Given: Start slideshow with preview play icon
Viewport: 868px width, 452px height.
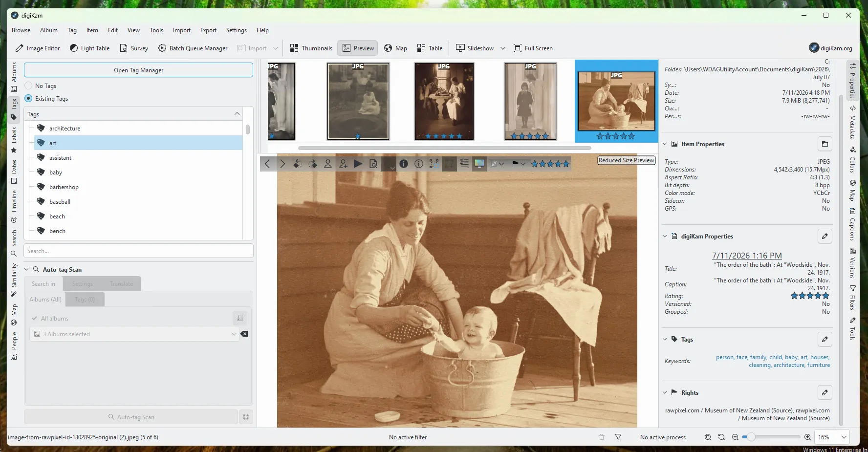Looking at the screenshot, I should tap(358, 164).
